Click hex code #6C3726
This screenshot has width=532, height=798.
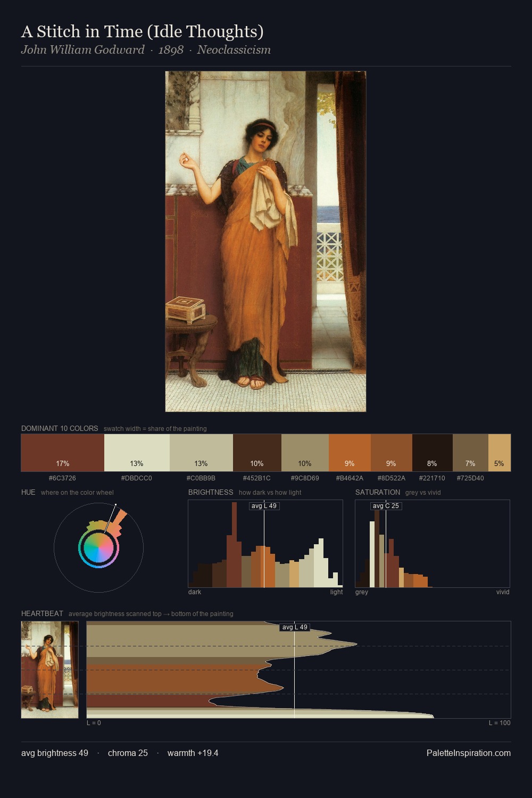(62, 478)
